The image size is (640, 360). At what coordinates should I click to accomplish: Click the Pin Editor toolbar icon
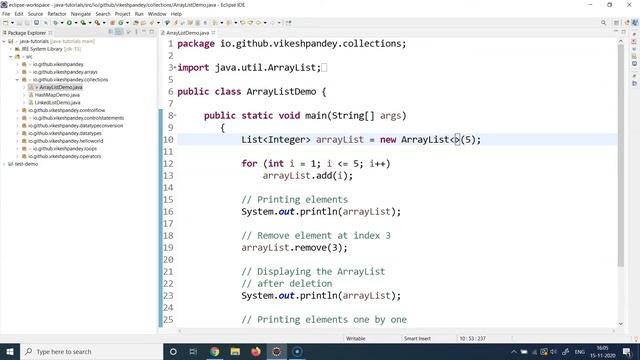point(288,23)
